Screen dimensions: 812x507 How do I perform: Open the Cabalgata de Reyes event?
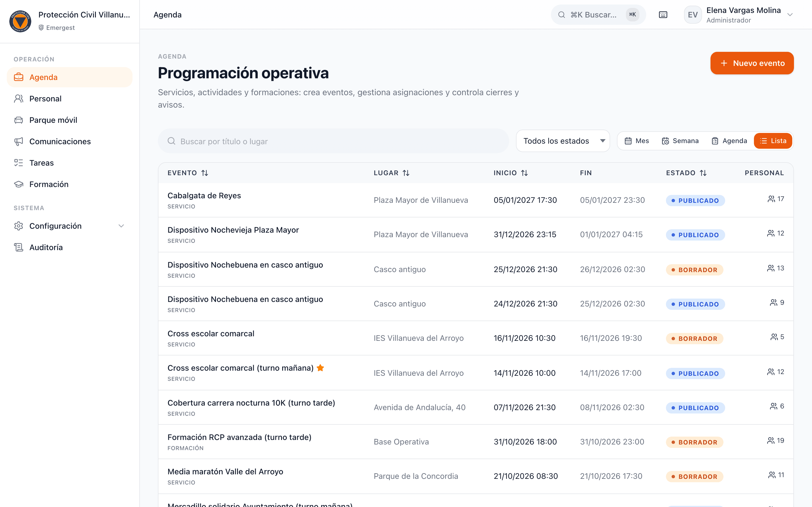tap(204, 195)
